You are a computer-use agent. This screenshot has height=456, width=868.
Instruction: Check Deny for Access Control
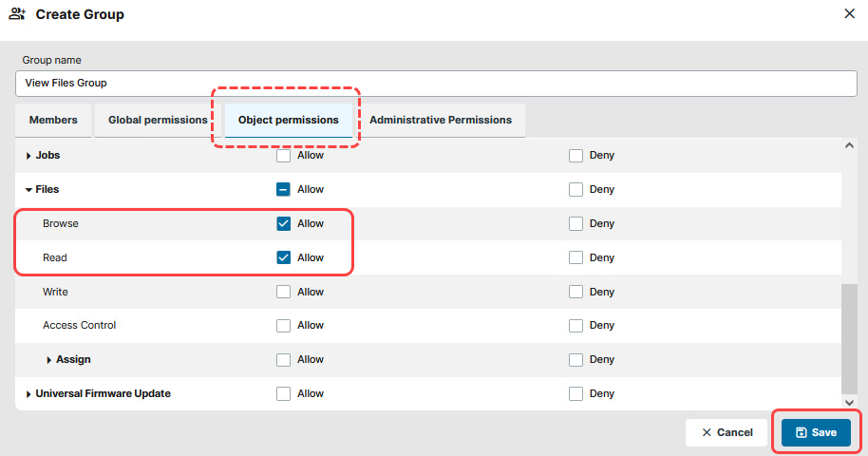[576, 326]
